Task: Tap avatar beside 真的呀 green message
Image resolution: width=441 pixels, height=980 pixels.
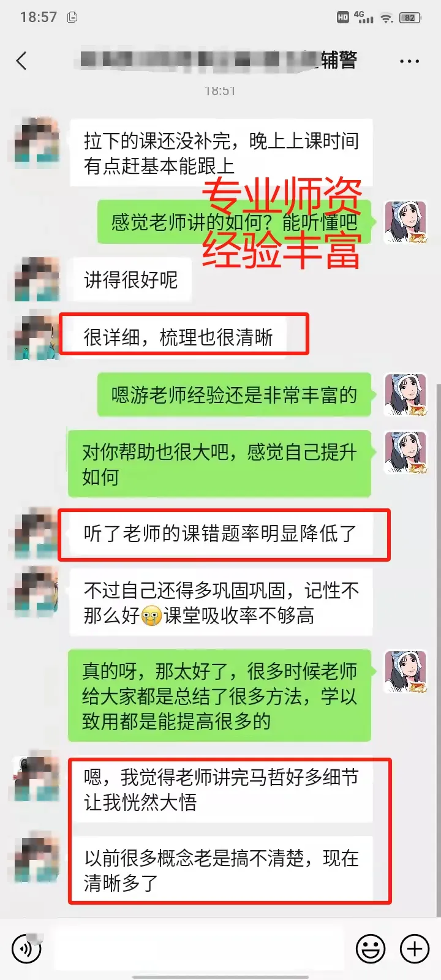Action: pyautogui.click(x=405, y=672)
